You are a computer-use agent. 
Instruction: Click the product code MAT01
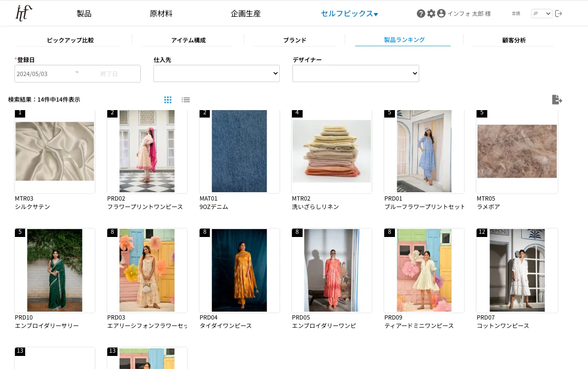click(208, 198)
